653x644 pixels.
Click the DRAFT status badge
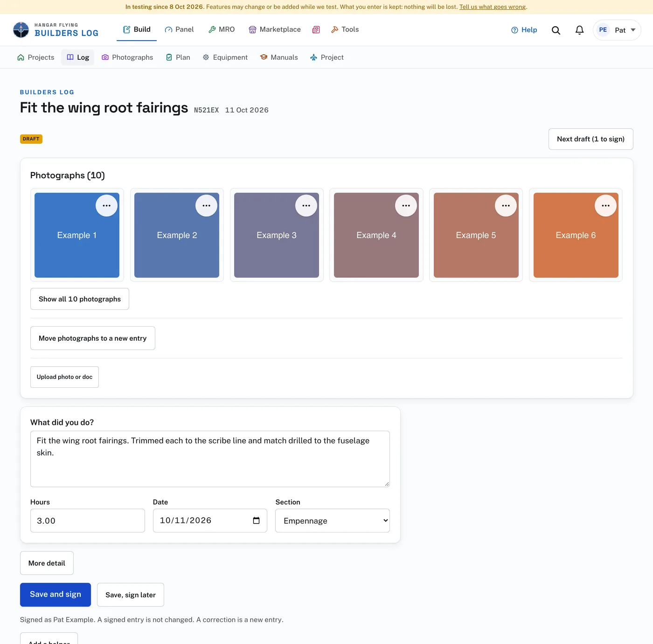click(31, 139)
